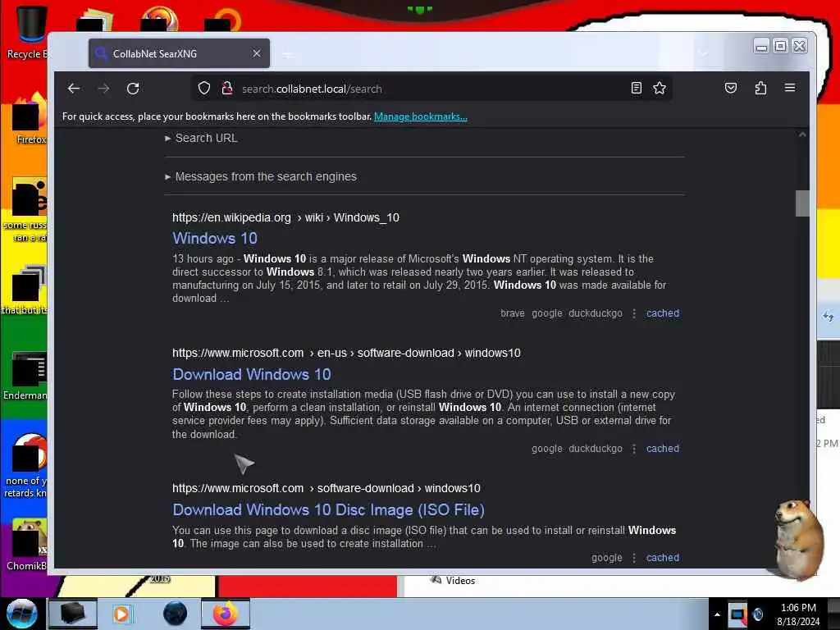840x630 pixels.
Task: Open options dots beside Wikipedia result's cached link
Action: 634,313
